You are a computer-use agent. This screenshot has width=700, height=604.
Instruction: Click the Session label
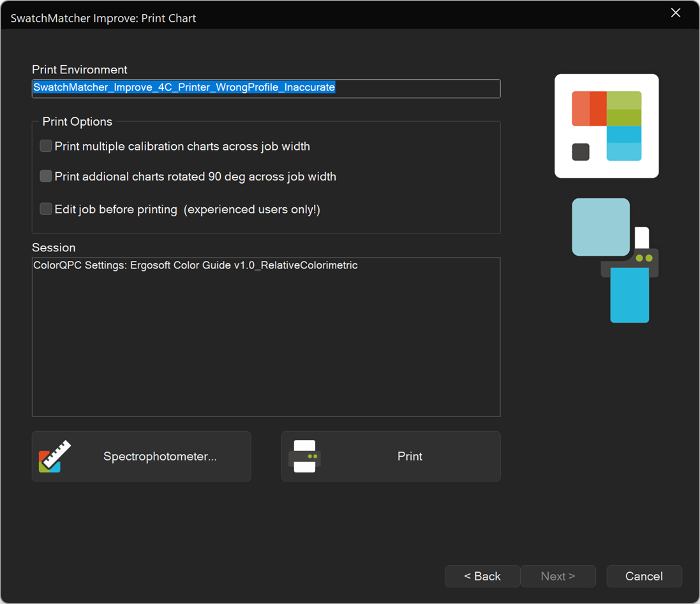(x=54, y=247)
